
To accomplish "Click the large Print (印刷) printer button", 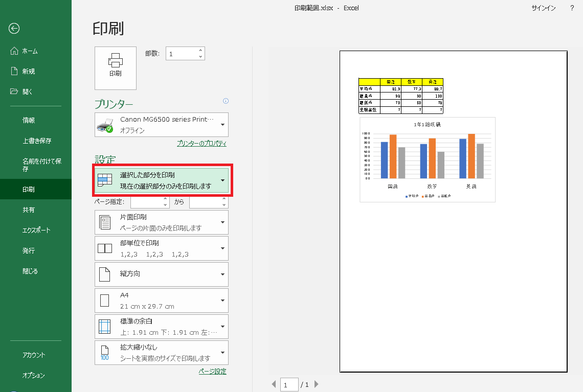I will [x=115, y=68].
